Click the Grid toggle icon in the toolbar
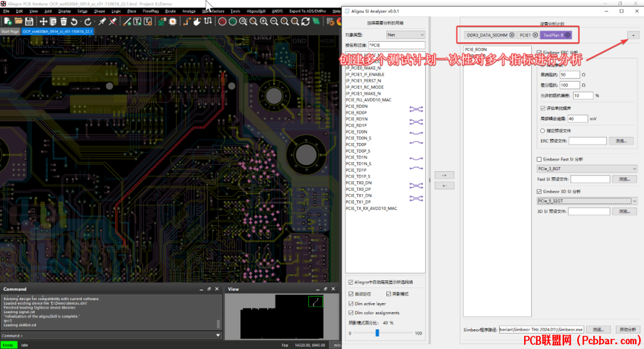 [x=330, y=21]
